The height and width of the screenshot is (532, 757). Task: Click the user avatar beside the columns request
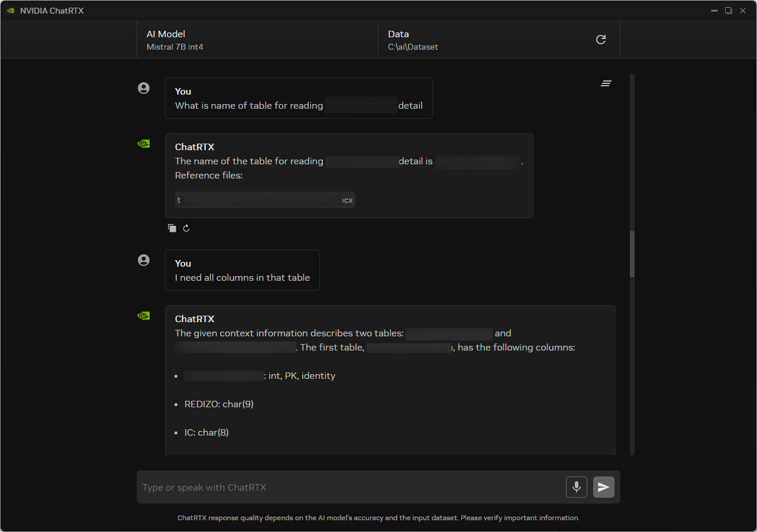coord(144,260)
